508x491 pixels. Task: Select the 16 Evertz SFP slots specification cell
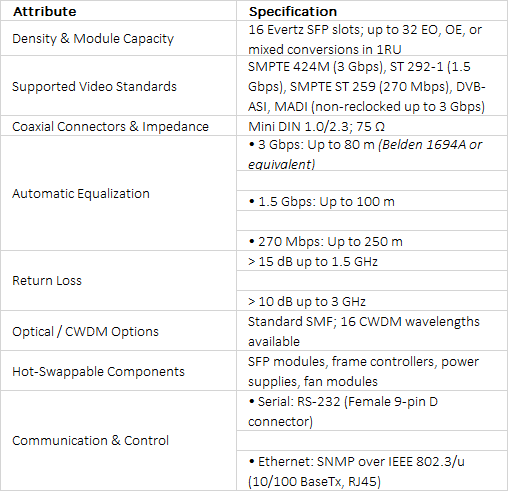(372, 38)
